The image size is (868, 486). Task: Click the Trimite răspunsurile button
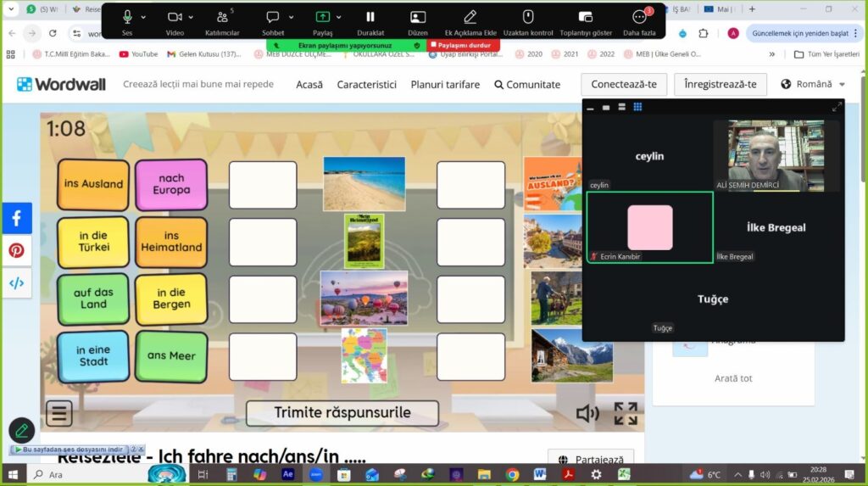[342, 413]
